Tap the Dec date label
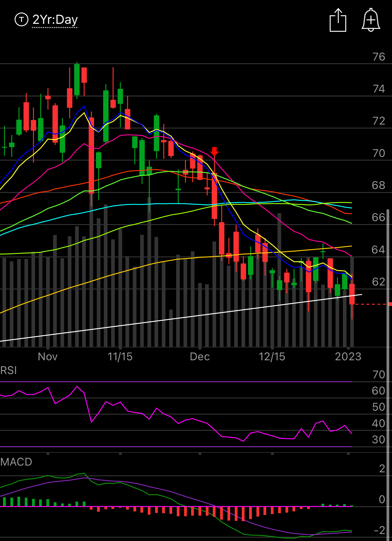 [200, 357]
